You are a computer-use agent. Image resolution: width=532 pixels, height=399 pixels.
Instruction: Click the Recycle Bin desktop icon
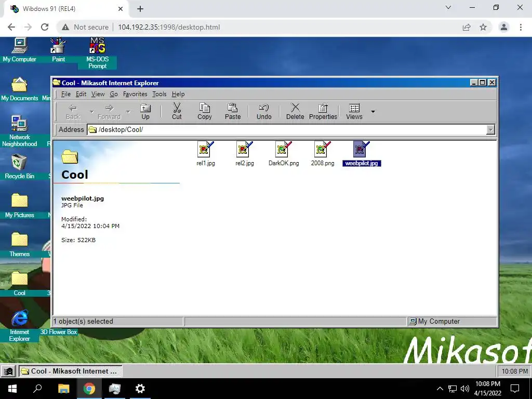(x=19, y=167)
